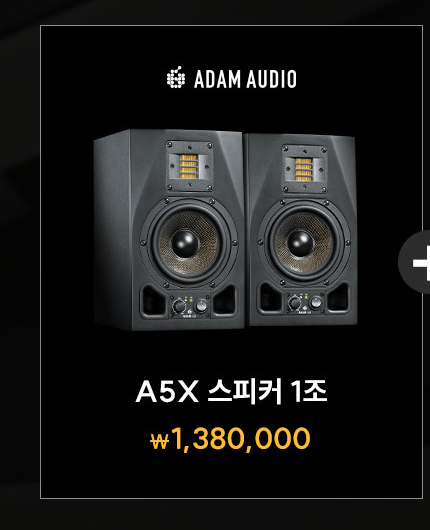This screenshot has width=430, height=530.
Task: Click the ₩1,380,000 price text
Action: tap(230, 439)
